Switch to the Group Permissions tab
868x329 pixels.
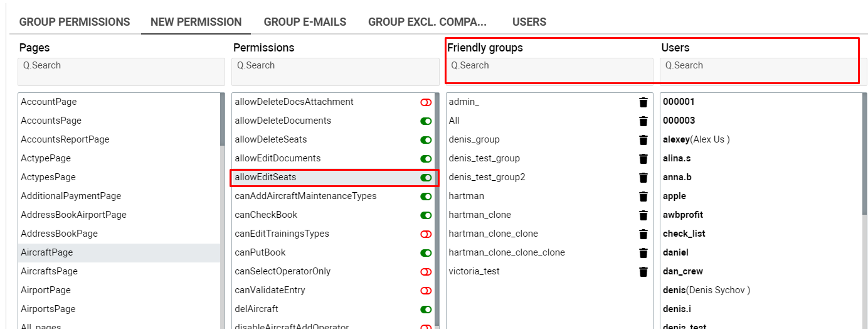[x=75, y=22]
